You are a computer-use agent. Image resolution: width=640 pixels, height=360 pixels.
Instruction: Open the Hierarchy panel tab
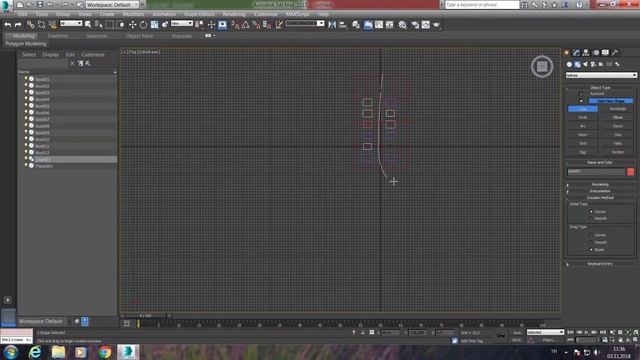click(586, 53)
